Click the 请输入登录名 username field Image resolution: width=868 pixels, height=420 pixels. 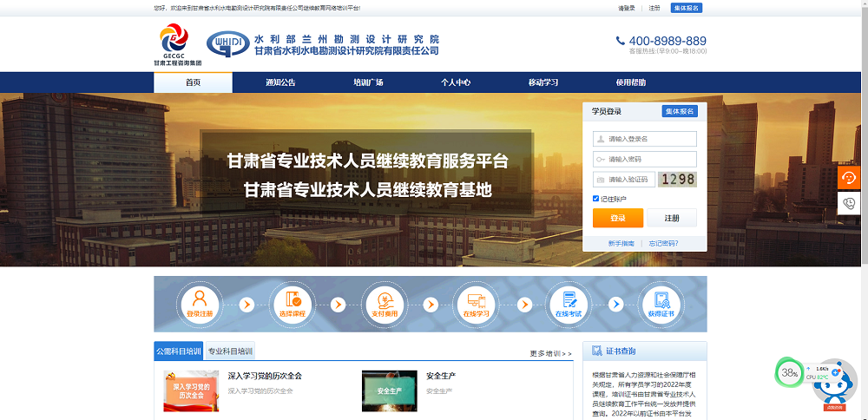tap(651, 139)
